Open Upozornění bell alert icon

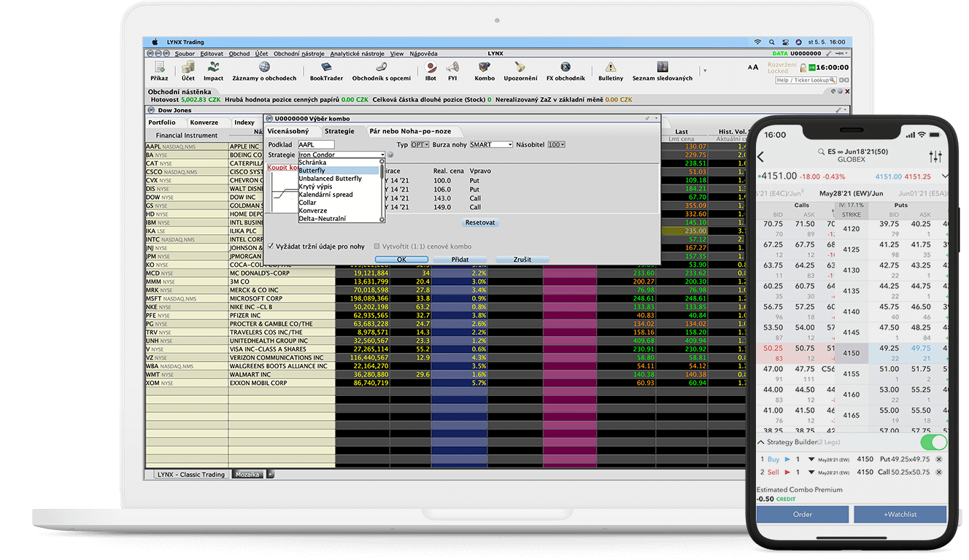click(x=520, y=71)
